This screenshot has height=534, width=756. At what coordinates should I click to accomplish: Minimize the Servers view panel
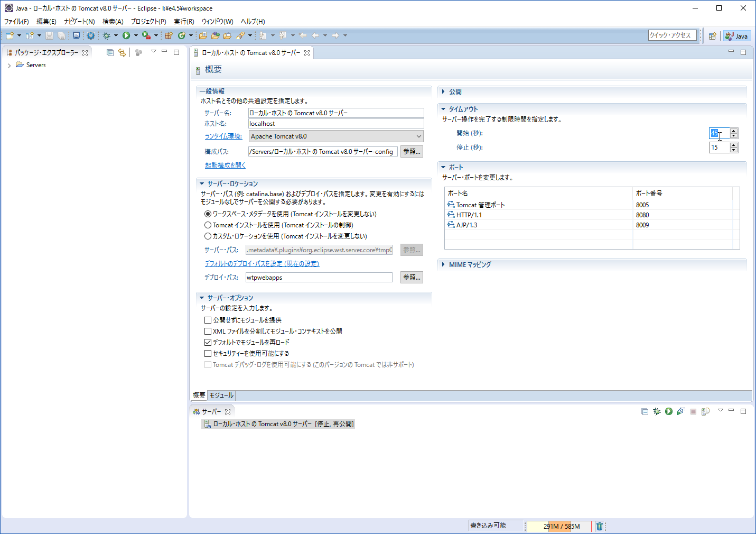click(x=731, y=411)
